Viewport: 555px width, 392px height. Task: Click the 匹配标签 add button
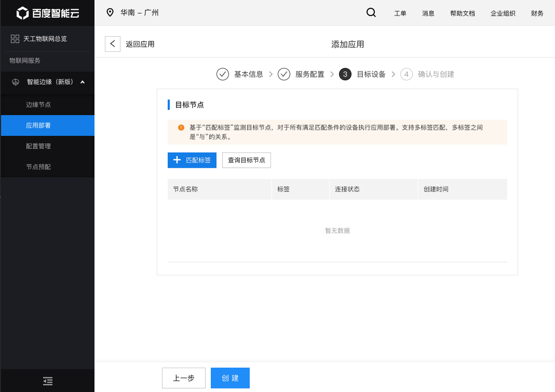pyautogui.click(x=192, y=160)
